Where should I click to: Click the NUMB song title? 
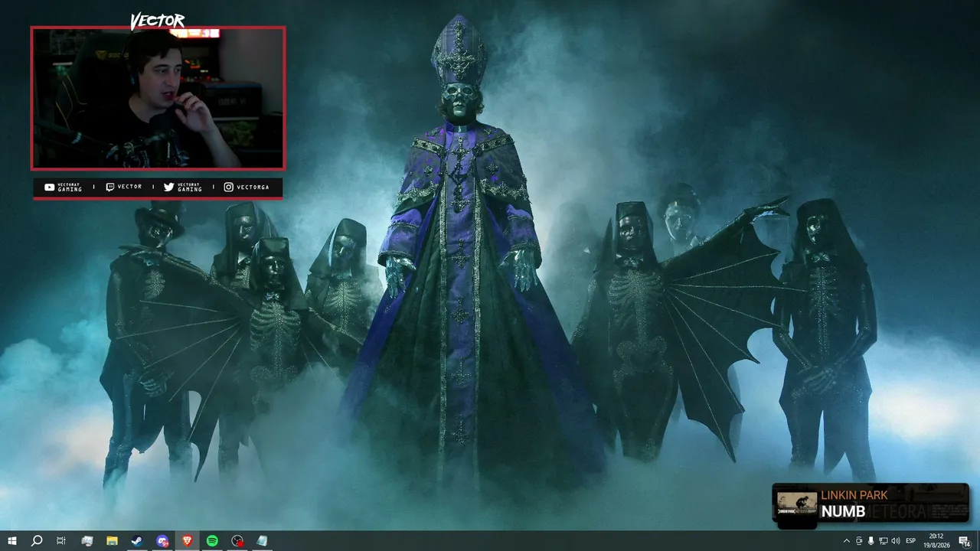pos(843,511)
